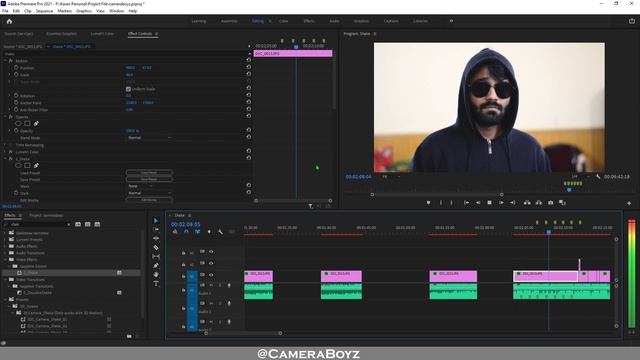The height and width of the screenshot is (360, 640).
Task: Open program monitor settings wrench
Action: click(x=598, y=177)
